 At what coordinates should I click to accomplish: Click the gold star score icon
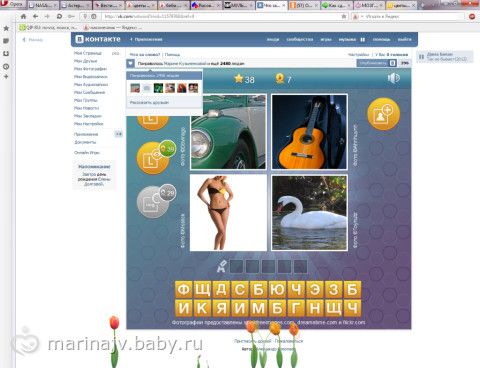click(x=238, y=79)
